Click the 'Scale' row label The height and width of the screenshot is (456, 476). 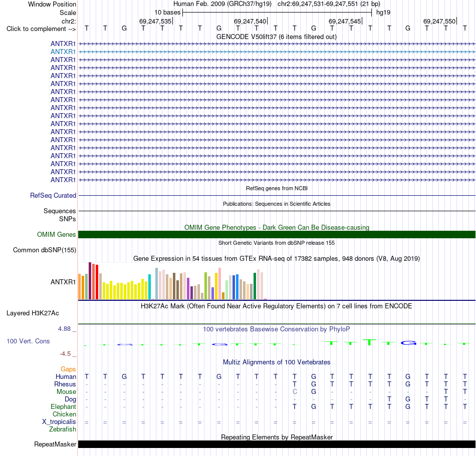tap(68, 13)
